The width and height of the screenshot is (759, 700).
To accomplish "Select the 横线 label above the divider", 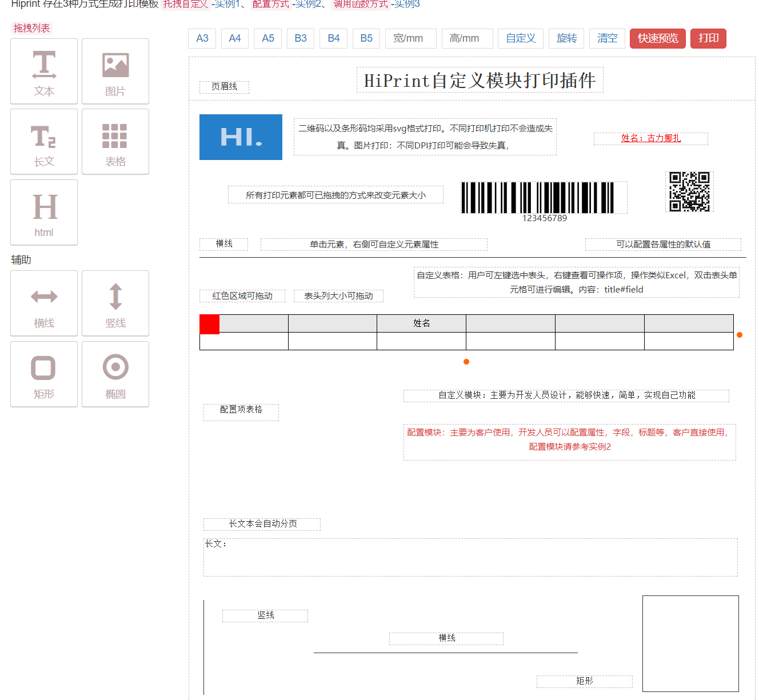I will click(x=223, y=244).
